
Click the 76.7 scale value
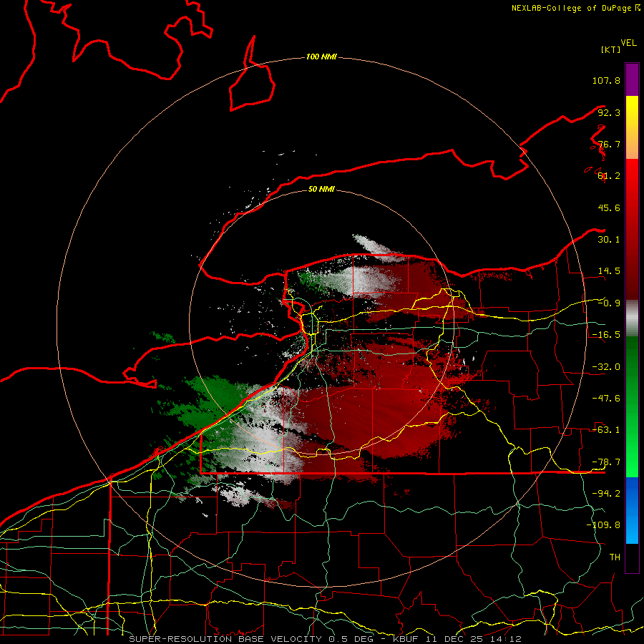[609, 144]
